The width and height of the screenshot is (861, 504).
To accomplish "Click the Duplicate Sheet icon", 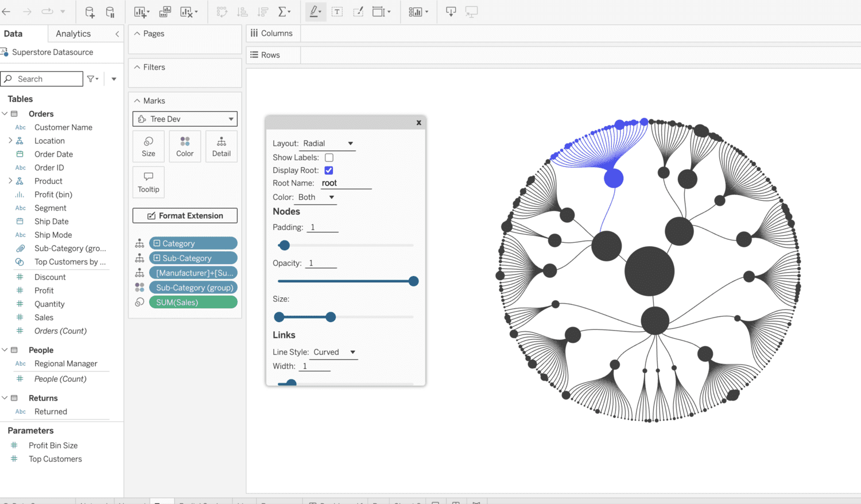I will [164, 11].
